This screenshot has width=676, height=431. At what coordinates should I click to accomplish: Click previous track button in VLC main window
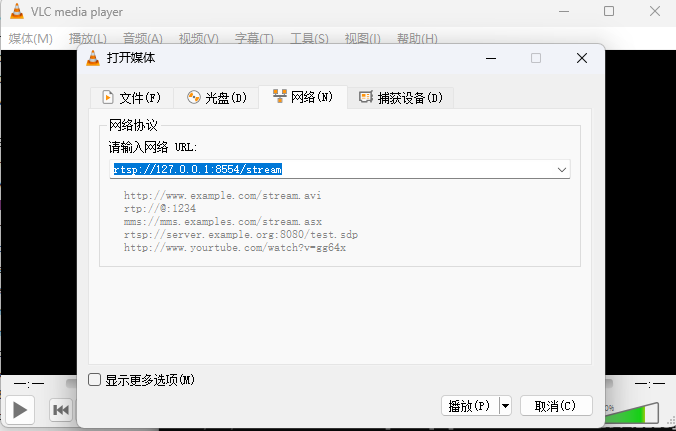pos(61,410)
